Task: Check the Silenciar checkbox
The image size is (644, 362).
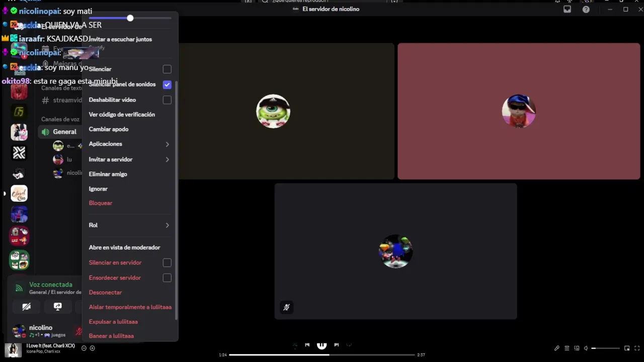Action: 167,69
